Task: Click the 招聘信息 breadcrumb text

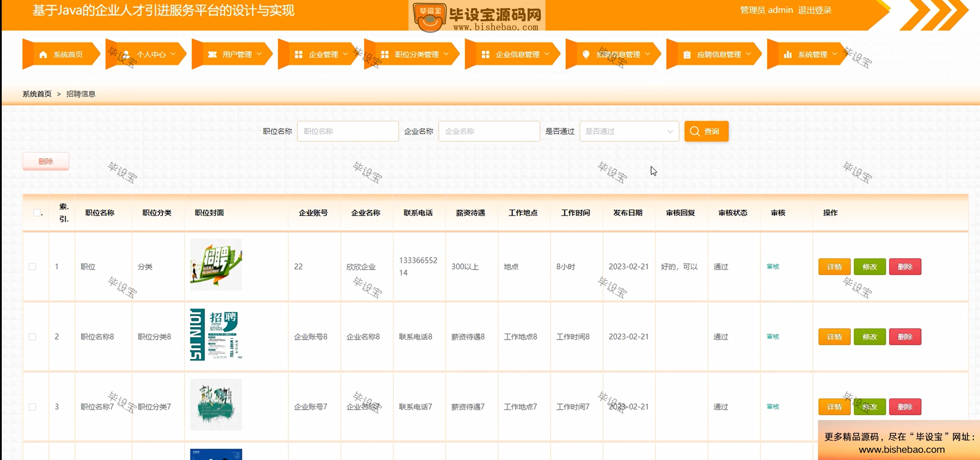Action: pyautogui.click(x=81, y=94)
